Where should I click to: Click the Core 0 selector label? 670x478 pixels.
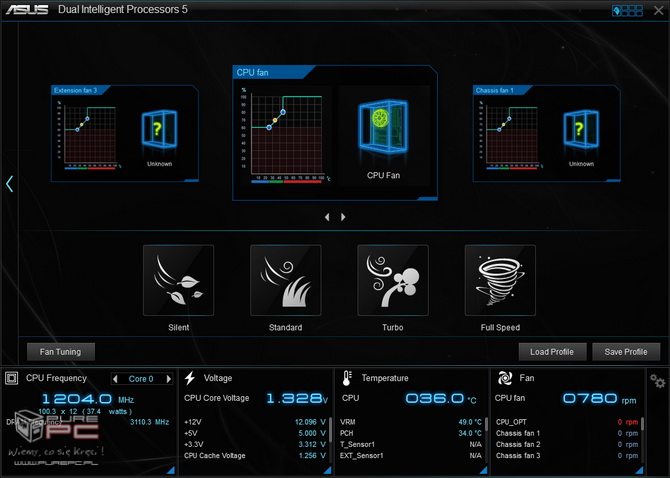click(141, 379)
